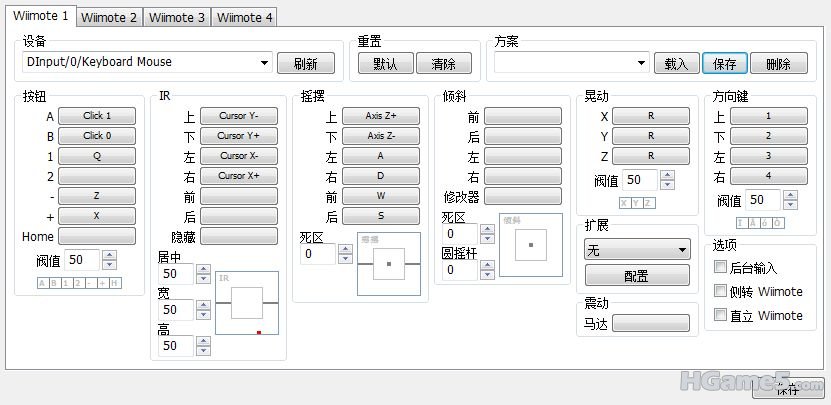This screenshot has height=405, width=831.
Task: Click the 删除 delete profile button
Action: [x=779, y=64]
